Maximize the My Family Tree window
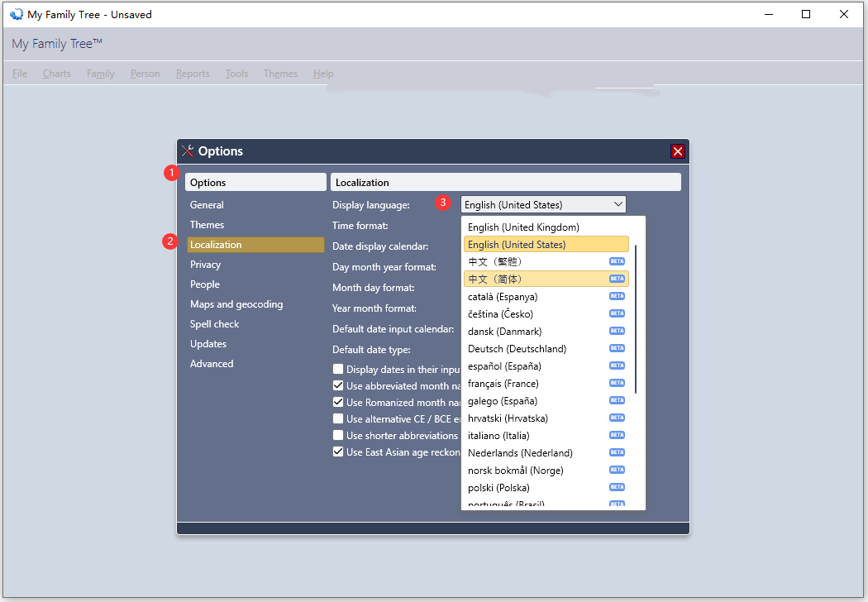The height and width of the screenshot is (602, 868). pyautogui.click(x=806, y=14)
